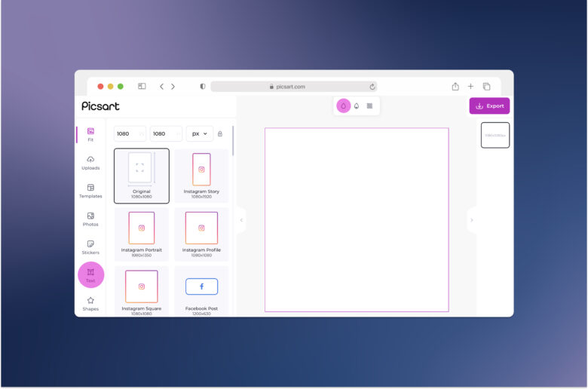Collapse the left panel with arrow handle

point(241,220)
